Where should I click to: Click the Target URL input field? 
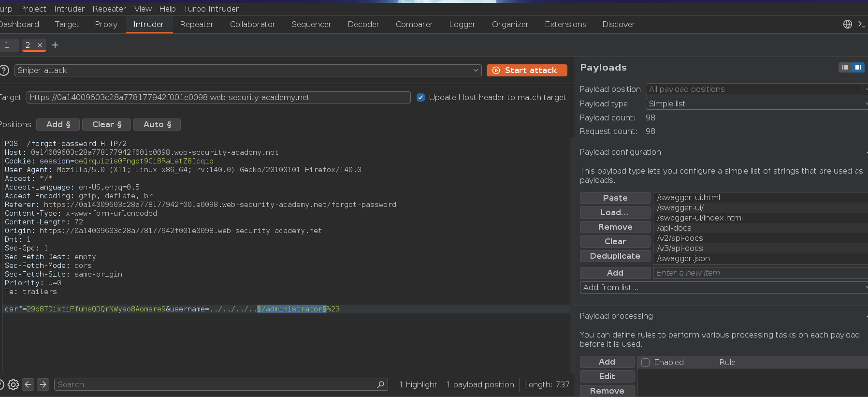[x=218, y=97]
